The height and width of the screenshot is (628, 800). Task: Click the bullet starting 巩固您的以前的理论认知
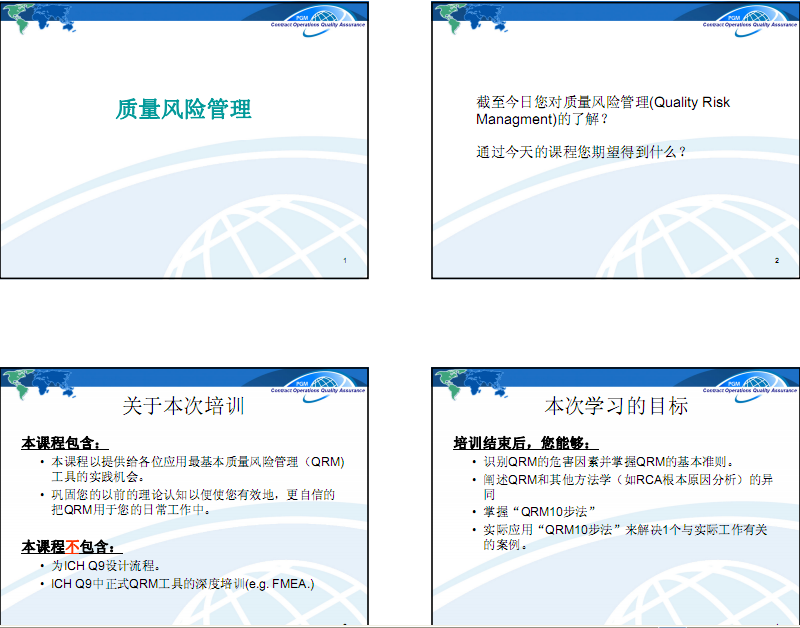[193, 502]
